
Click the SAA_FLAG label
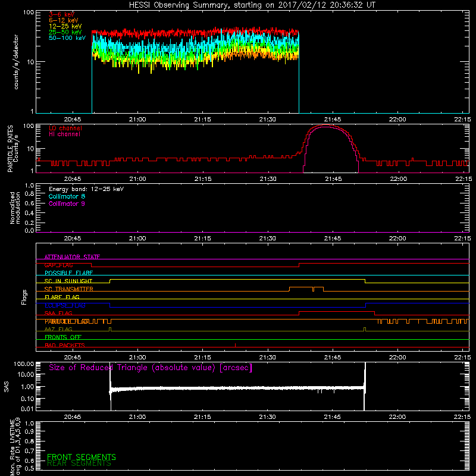pyautogui.click(x=58, y=313)
